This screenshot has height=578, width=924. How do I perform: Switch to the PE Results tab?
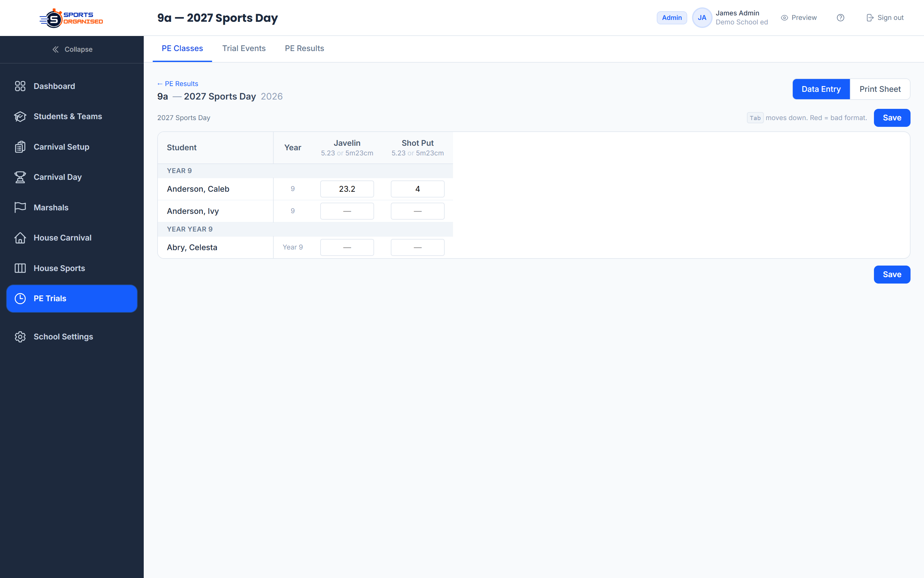pyautogui.click(x=304, y=48)
